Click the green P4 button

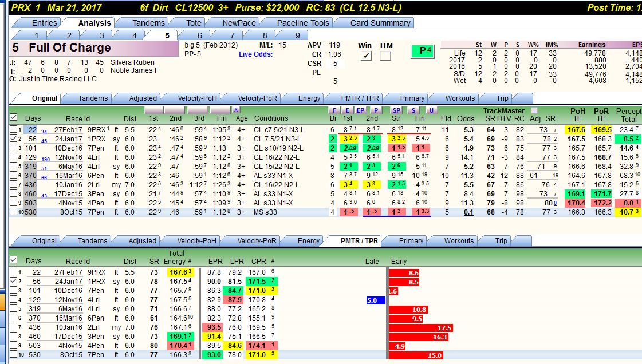click(423, 51)
